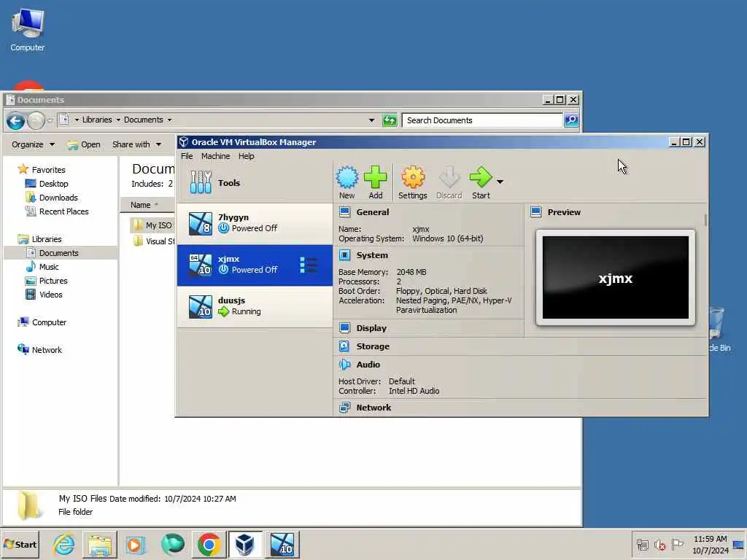747x560 pixels.
Task: Click the Windows Start button
Action: (20, 544)
